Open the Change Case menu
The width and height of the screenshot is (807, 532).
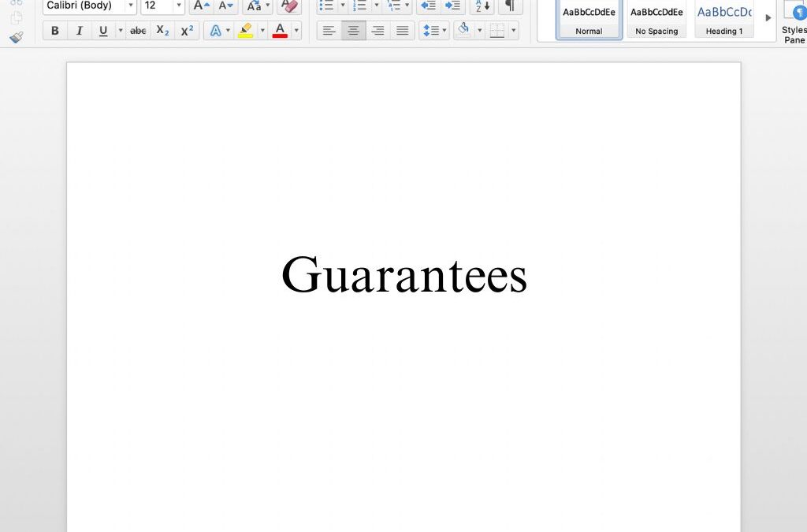point(258,6)
